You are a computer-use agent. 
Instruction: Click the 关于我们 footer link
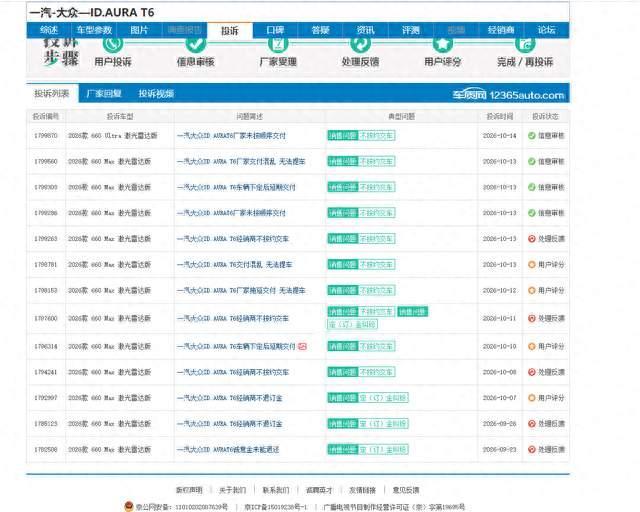[x=233, y=490]
